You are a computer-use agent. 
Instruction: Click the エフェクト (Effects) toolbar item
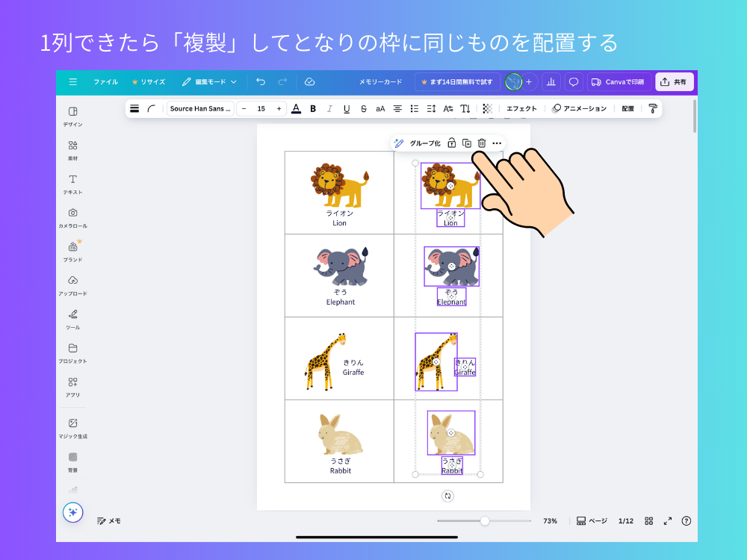pyautogui.click(x=521, y=108)
